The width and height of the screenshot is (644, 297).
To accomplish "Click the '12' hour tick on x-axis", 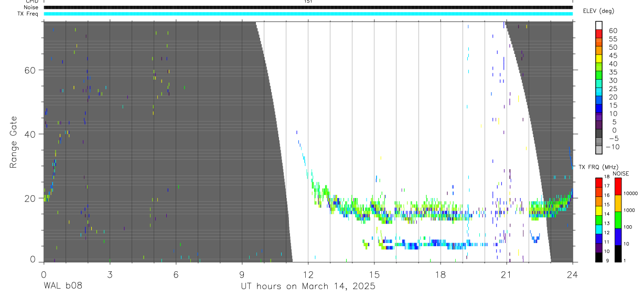I will point(308,274).
